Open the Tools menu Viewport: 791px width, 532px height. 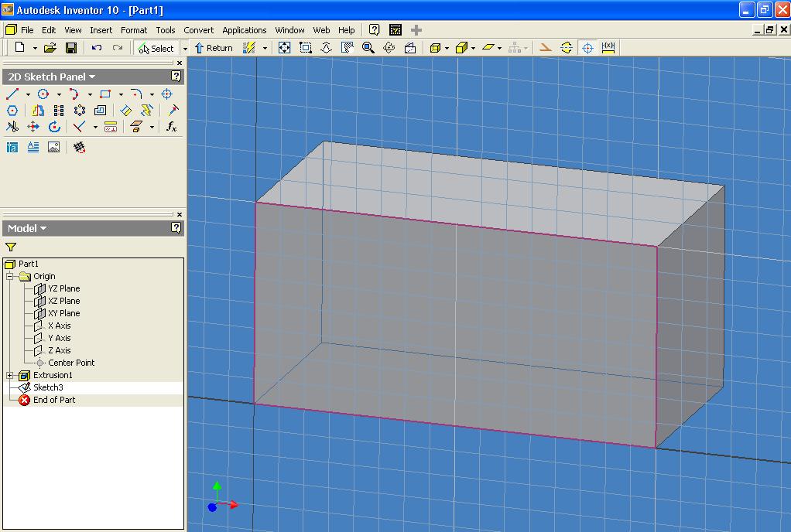[166, 30]
